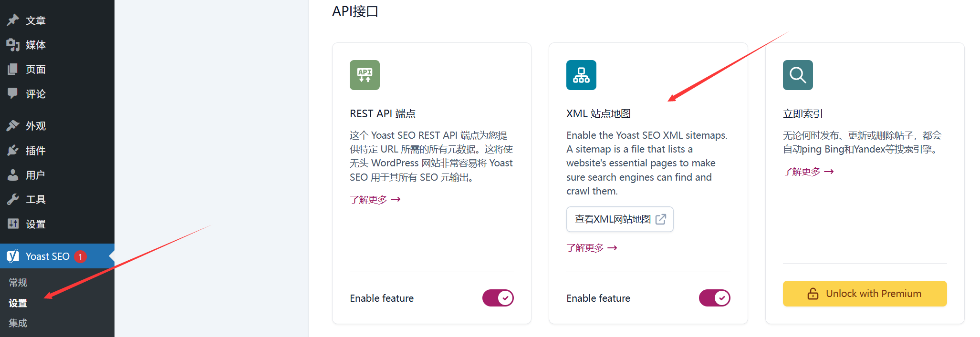Click the REST API 端点 card title

(383, 113)
